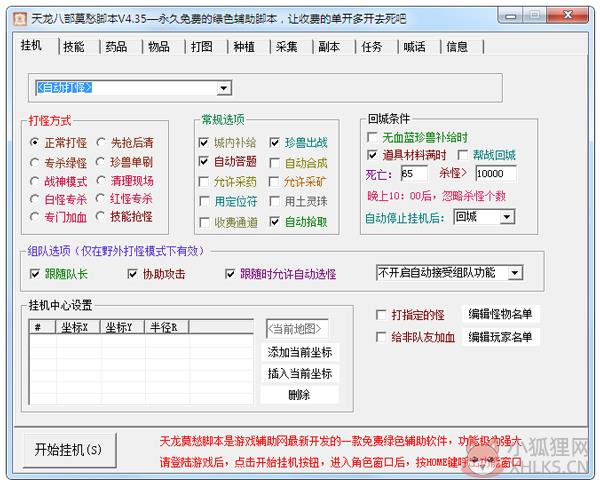Disable 自动拾取 checkbox
The image size is (600, 483).
(274, 222)
